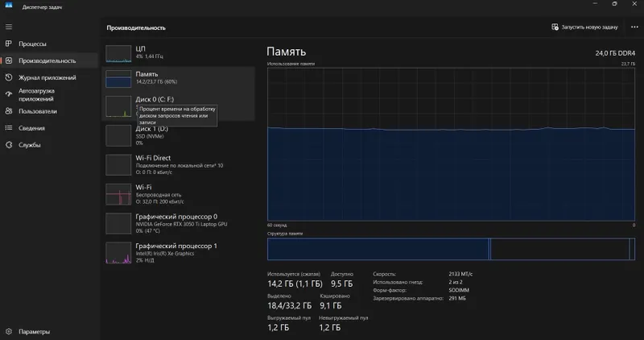The width and height of the screenshot is (644, 340).
Task: Click the Task Manager app icon in title bar
Action: (x=9, y=5)
